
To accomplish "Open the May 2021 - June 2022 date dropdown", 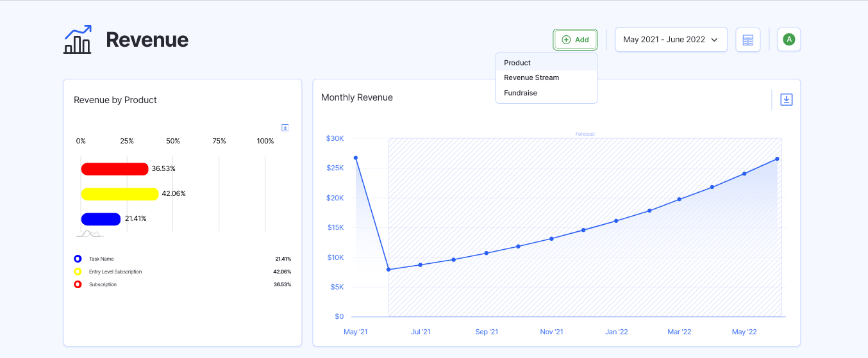I will click(664, 40).
